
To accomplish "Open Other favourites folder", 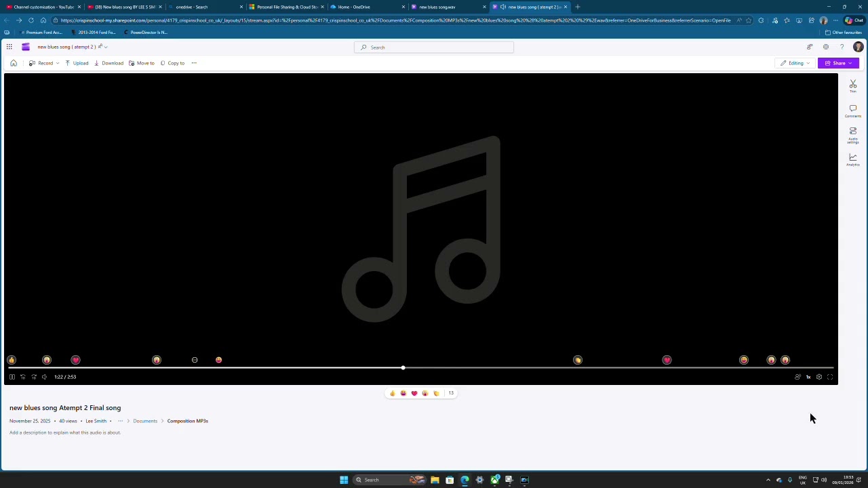I will pyautogui.click(x=844, y=33).
